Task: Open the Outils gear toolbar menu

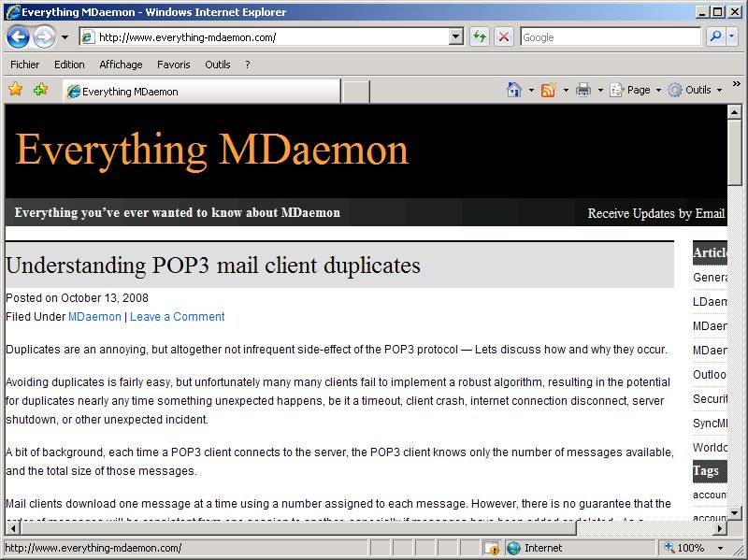Action: tap(695, 90)
